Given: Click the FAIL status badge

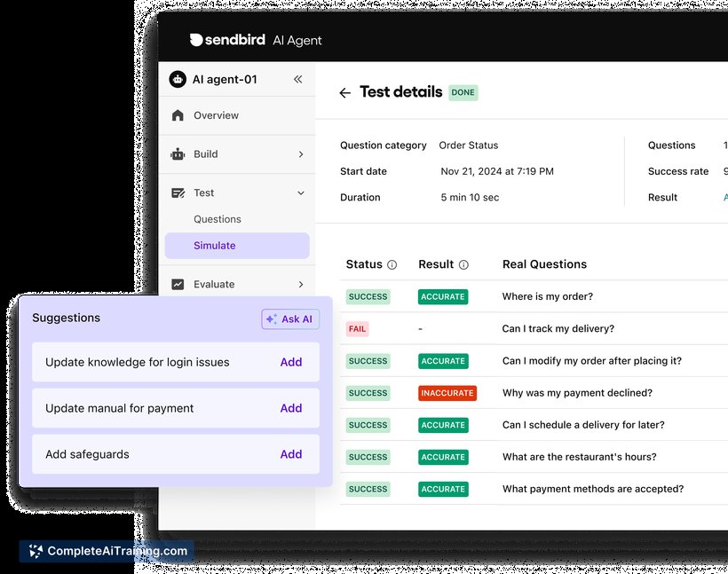Looking at the screenshot, I should (357, 329).
